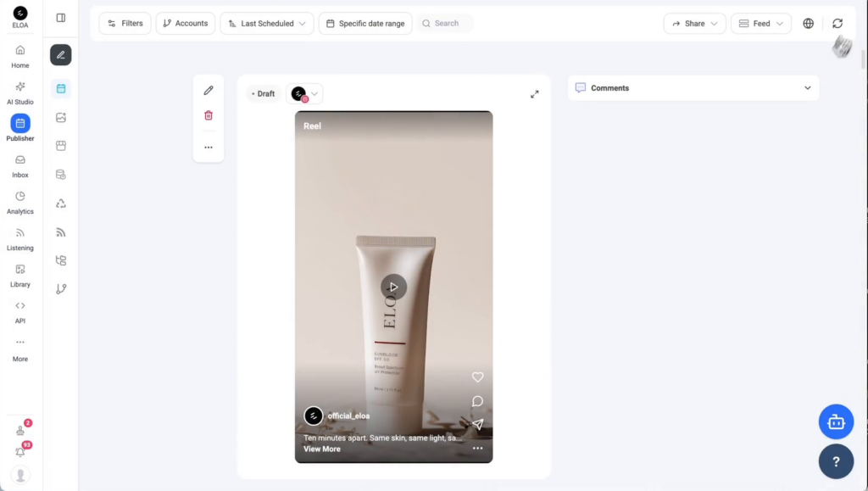Screen dimensions: 868x491
Task: Show More sidebar options
Action: click(x=20, y=350)
